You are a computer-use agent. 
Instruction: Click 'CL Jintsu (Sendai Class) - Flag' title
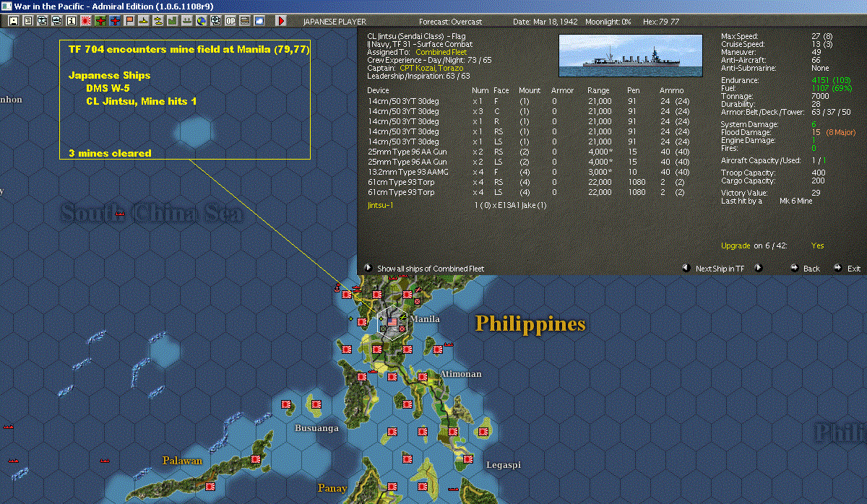(416, 36)
